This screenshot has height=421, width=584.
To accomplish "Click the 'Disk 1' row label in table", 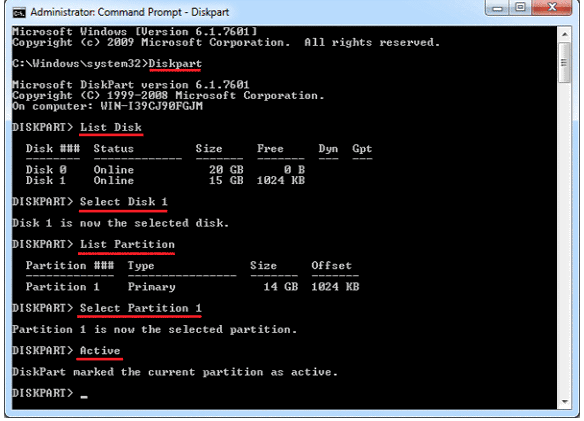I will pos(46,181).
